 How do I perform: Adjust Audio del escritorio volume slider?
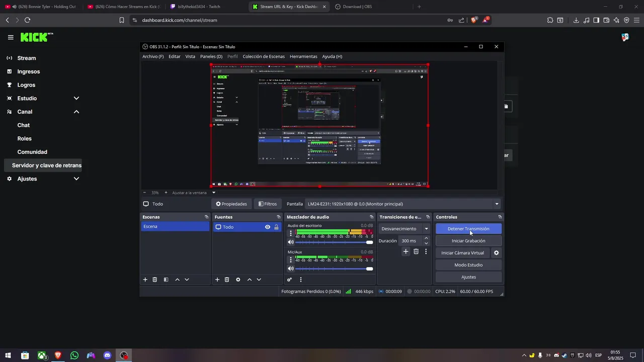335,242
